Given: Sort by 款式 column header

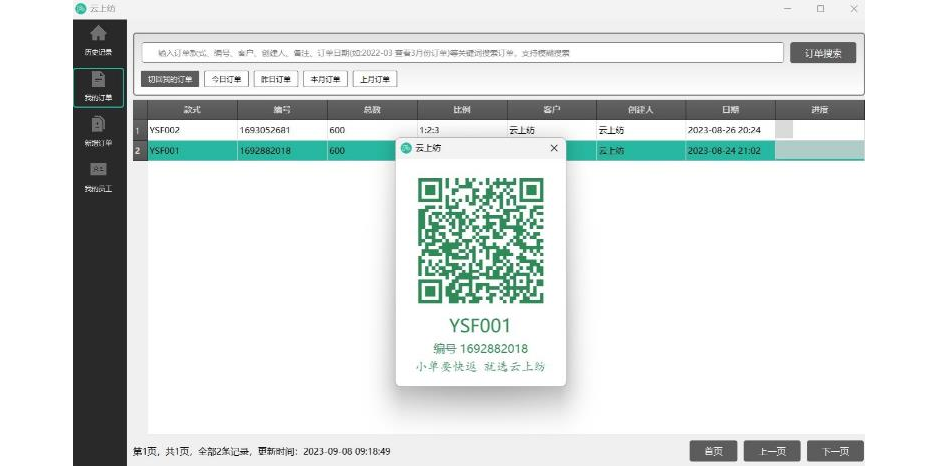Looking at the screenshot, I should pyautogui.click(x=192, y=109).
